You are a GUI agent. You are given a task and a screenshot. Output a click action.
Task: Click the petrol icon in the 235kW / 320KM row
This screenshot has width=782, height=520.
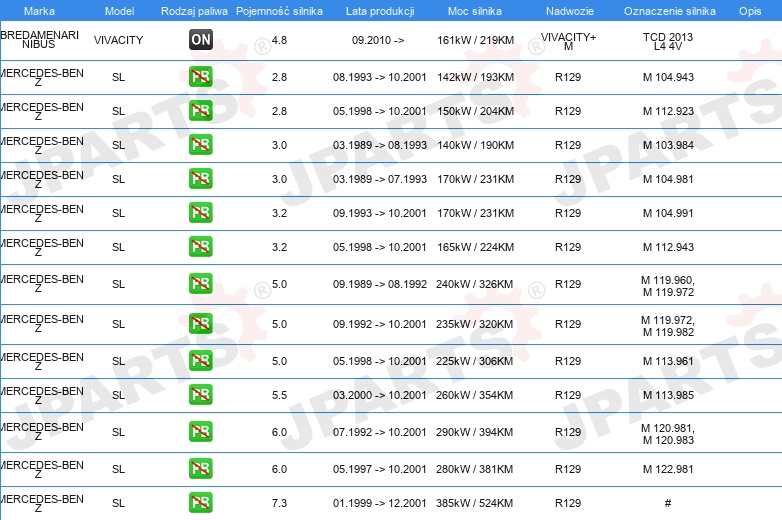200,324
